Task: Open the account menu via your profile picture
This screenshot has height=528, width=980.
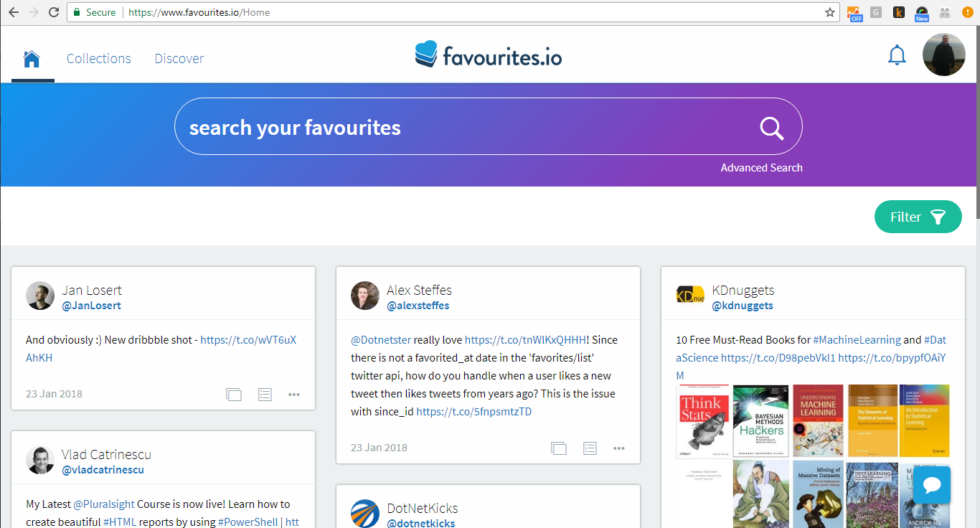Action: [943, 55]
